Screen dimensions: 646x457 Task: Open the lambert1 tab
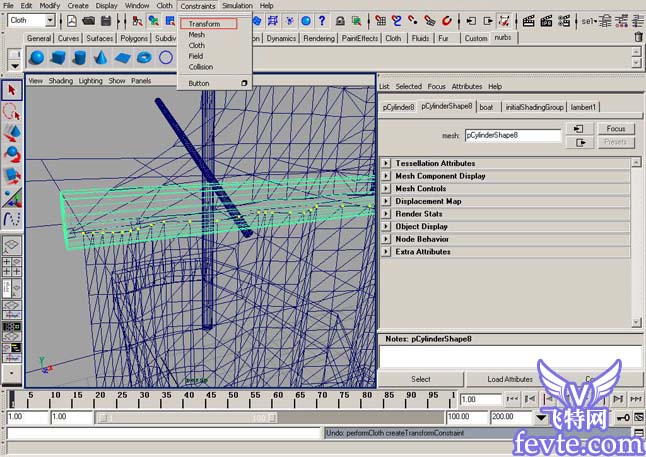(583, 107)
